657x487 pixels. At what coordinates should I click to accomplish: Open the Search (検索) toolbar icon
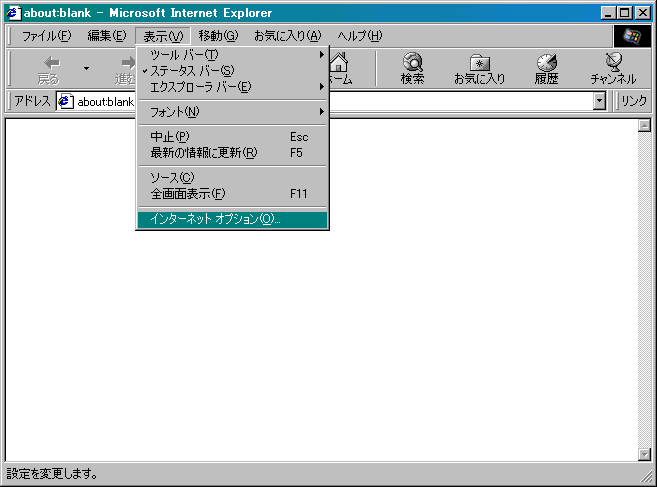point(413,69)
